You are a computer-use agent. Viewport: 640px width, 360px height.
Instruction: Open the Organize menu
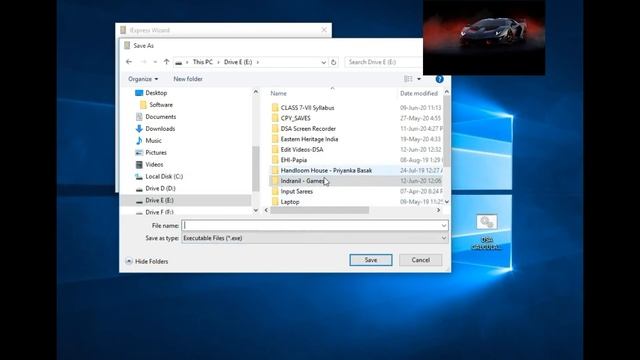click(x=143, y=79)
